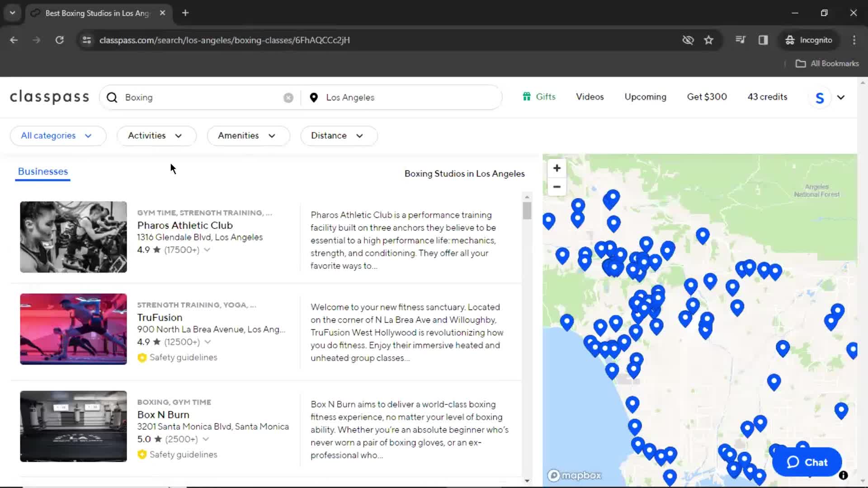
Task: Click the Get $300 promotional link
Action: [707, 97]
